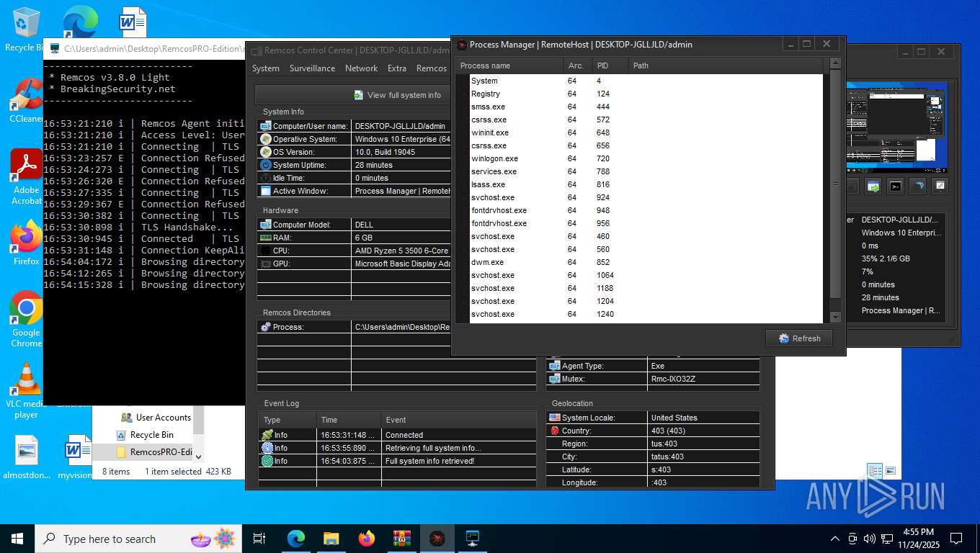Sort by the Process name column header
Screen dimensions: 980x553
click(x=509, y=66)
